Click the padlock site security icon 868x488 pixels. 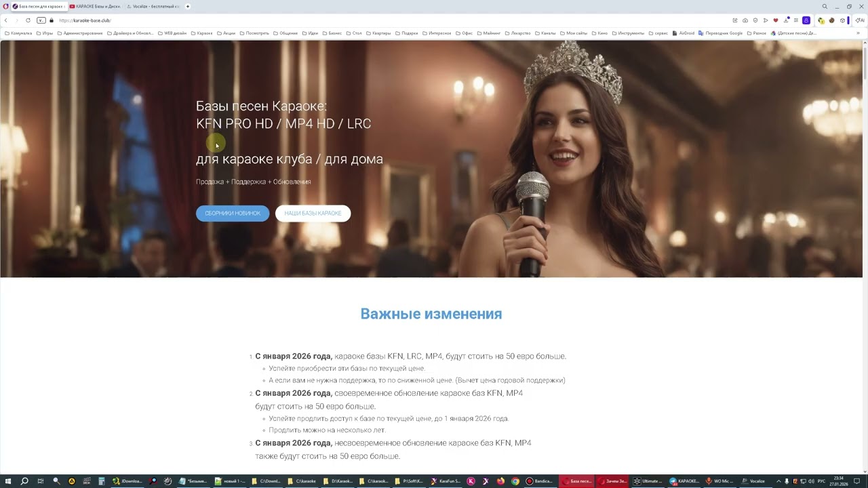point(52,20)
